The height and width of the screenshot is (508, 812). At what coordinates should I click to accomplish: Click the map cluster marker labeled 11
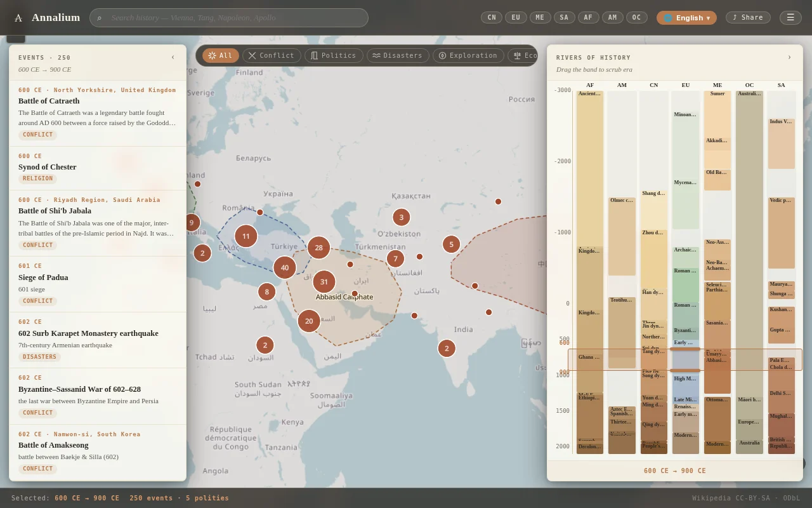tap(246, 236)
